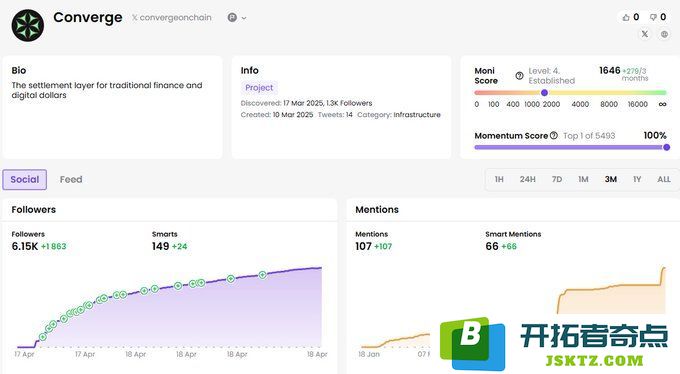Click the 100% momentum value
The height and width of the screenshot is (374, 680).
pos(655,135)
